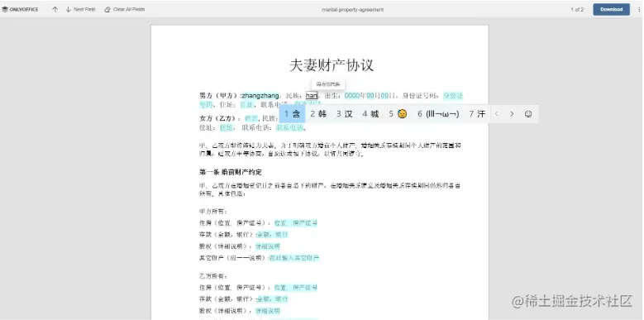Choose IME candidate 4 喊
This screenshot has height=320, width=644.
point(370,114)
